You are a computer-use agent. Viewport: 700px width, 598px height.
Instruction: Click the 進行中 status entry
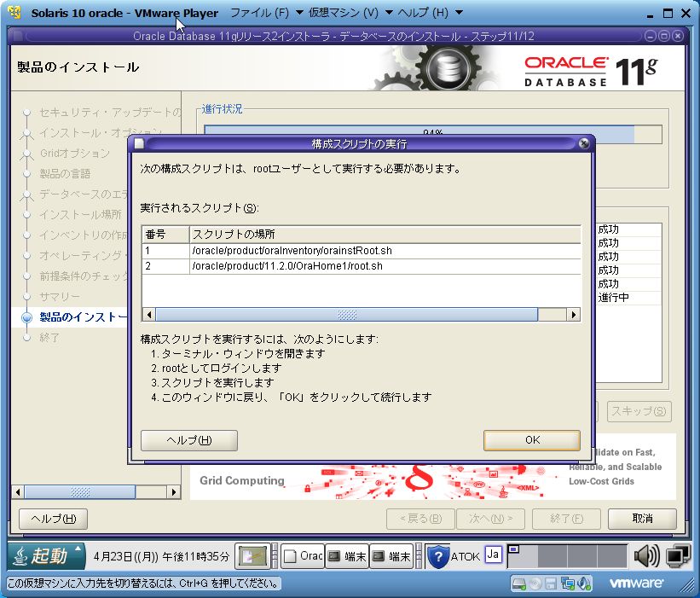click(613, 298)
